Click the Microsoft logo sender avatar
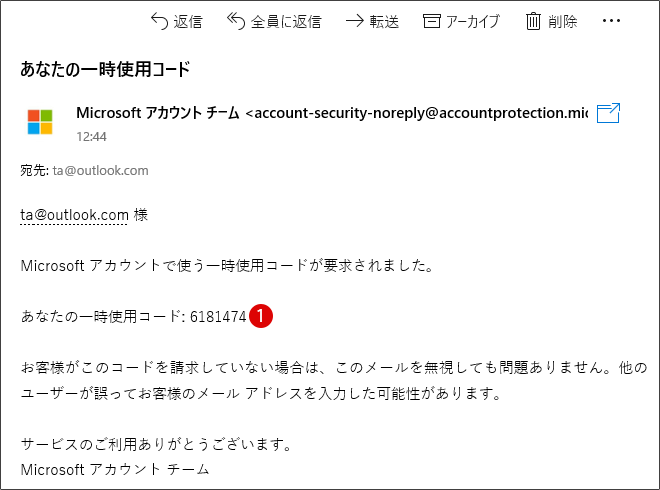Image resolution: width=660 pixels, height=490 pixels. tap(40, 122)
